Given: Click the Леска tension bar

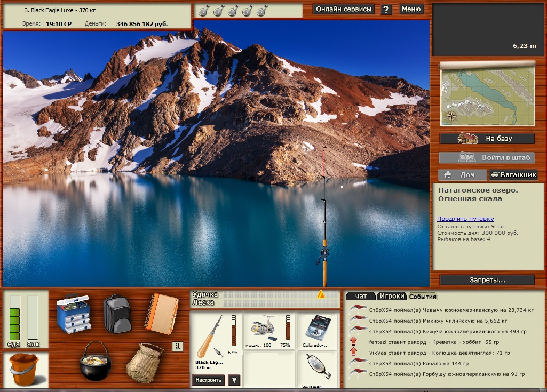Looking at the screenshot, I should tap(280, 303).
